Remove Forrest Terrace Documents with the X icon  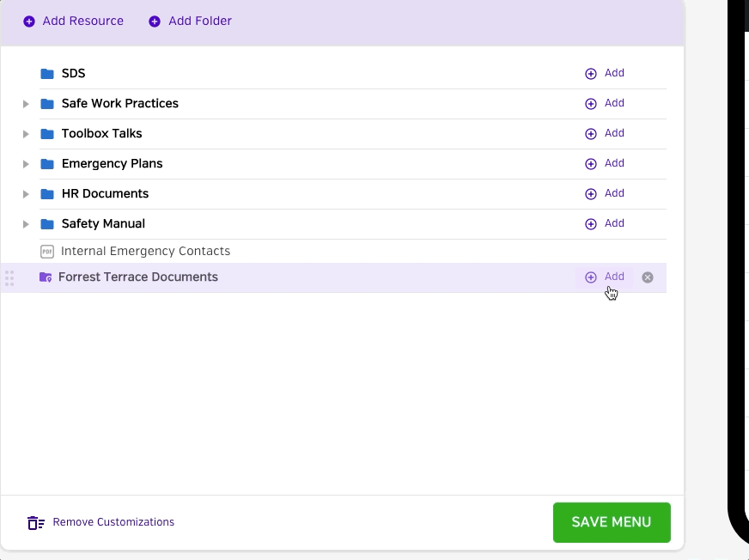648,277
